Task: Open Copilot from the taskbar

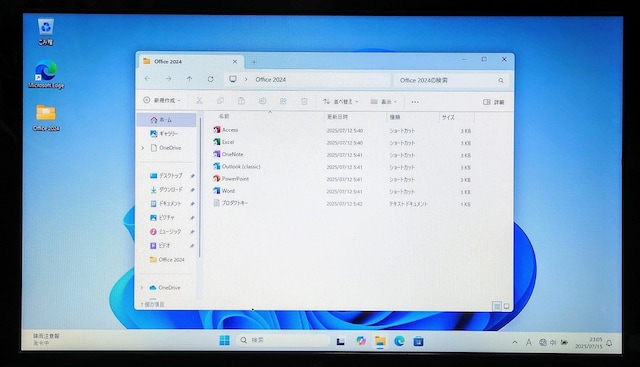Action: pyautogui.click(x=361, y=341)
